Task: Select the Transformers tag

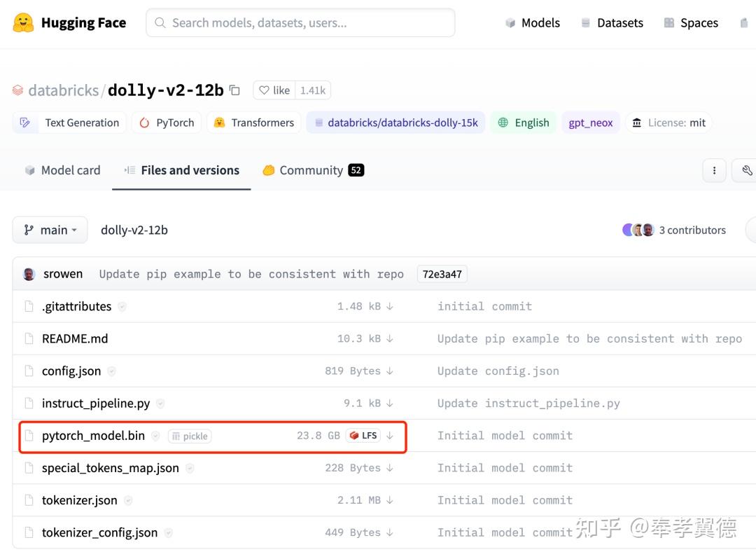Action: pos(253,123)
